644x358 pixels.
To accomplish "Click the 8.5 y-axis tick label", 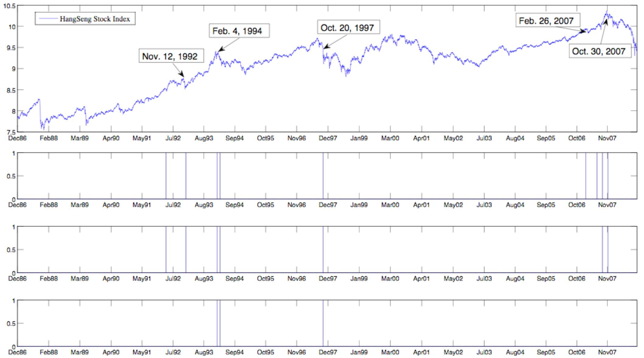I will (11, 90).
